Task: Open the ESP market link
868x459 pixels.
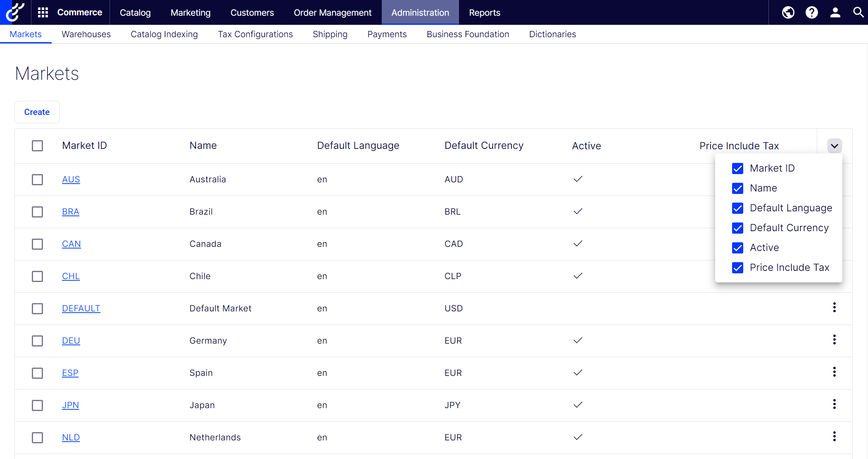Action: pyautogui.click(x=70, y=373)
